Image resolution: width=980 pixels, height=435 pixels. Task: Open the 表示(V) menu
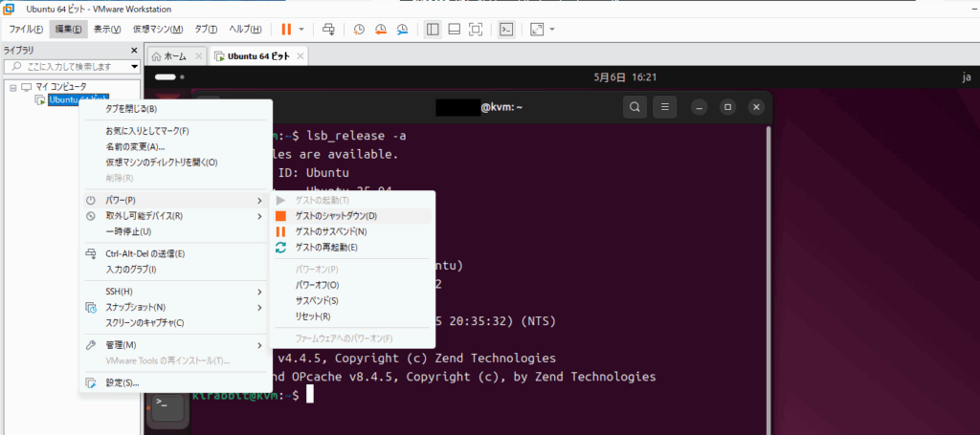coord(107,30)
